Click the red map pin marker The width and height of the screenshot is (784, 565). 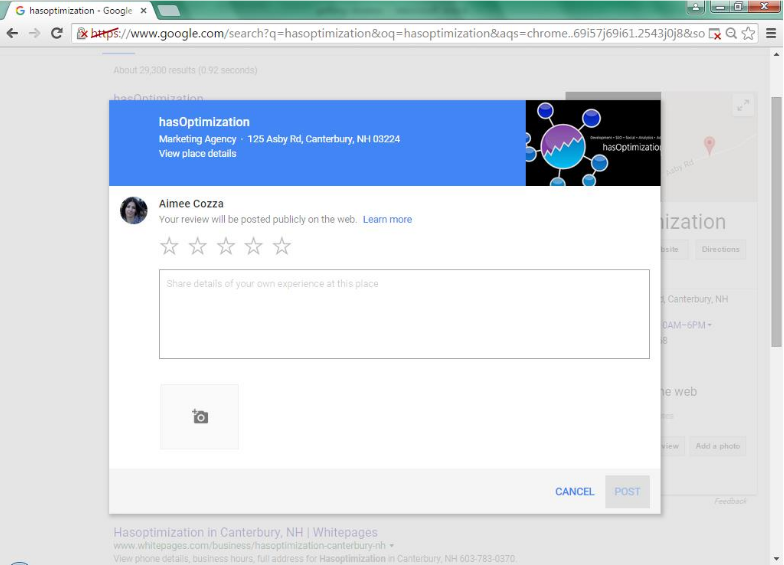coord(709,146)
